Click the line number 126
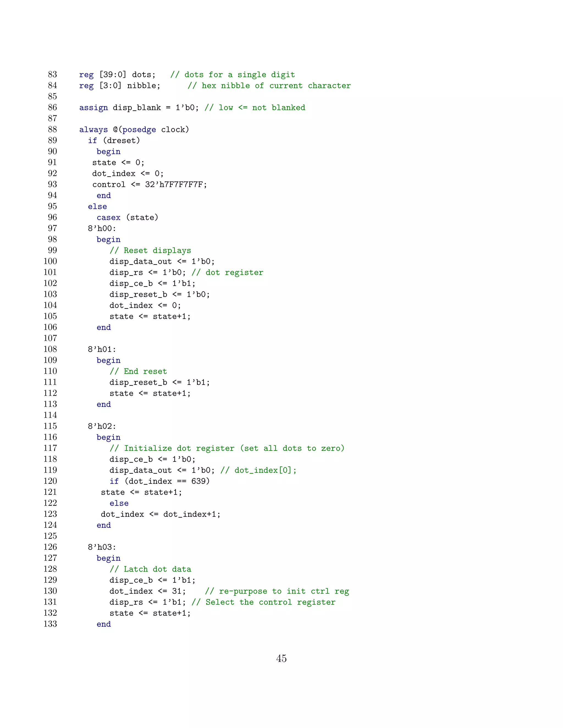563x728 pixels. [x=50, y=547]
